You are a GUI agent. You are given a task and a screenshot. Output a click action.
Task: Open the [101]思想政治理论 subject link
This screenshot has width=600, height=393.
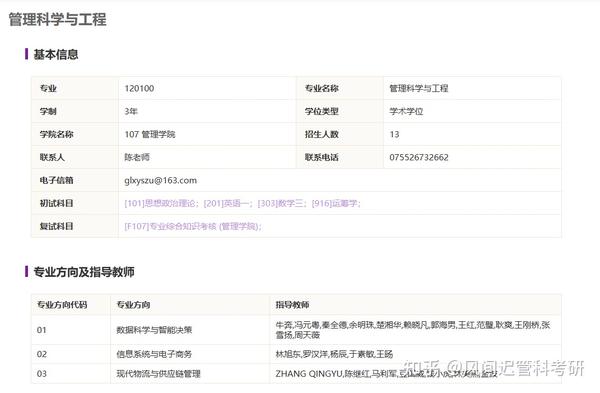[x=160, y=203]
